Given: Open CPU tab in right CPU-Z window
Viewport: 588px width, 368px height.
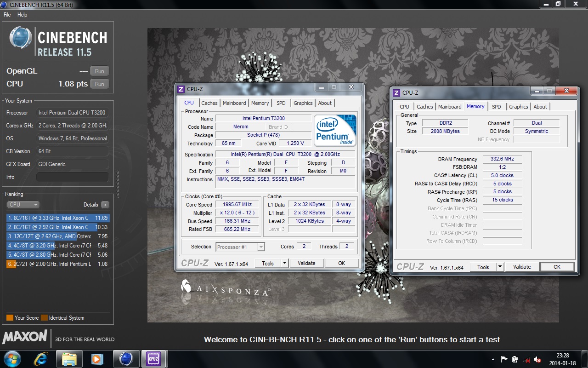Looking at the screenshot, I should pos(404,107).
